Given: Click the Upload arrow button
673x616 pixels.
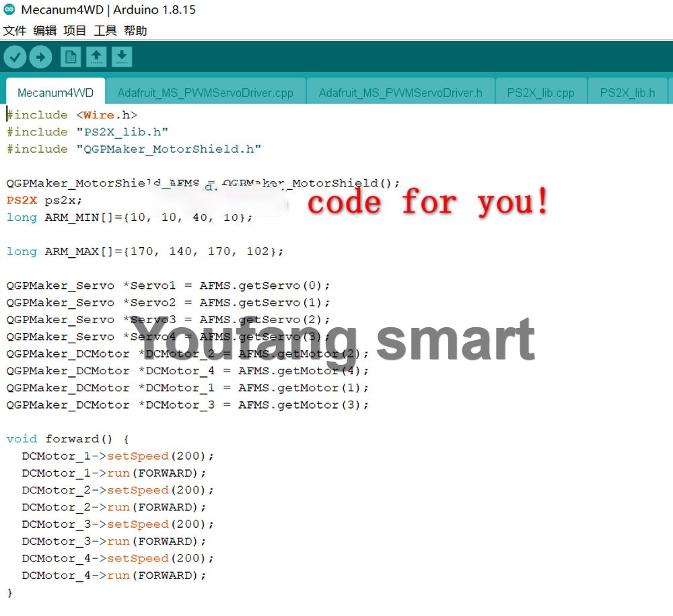Looking at the screenshot, I should point(41,57).
